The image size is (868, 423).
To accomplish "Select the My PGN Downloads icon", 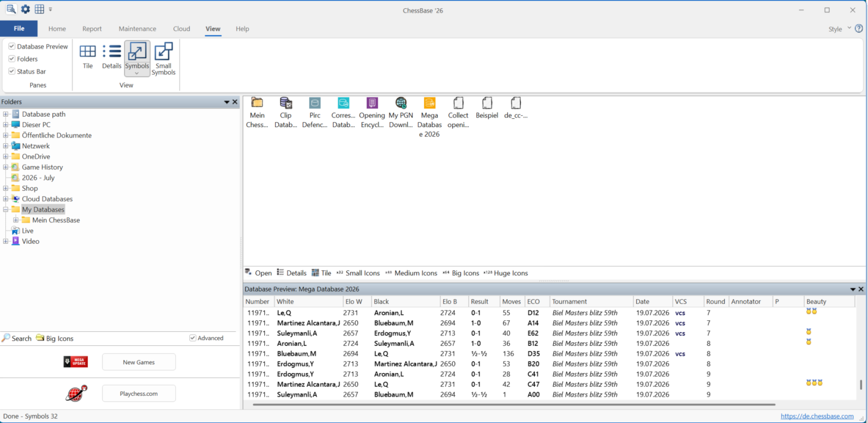I will (401, 113).
